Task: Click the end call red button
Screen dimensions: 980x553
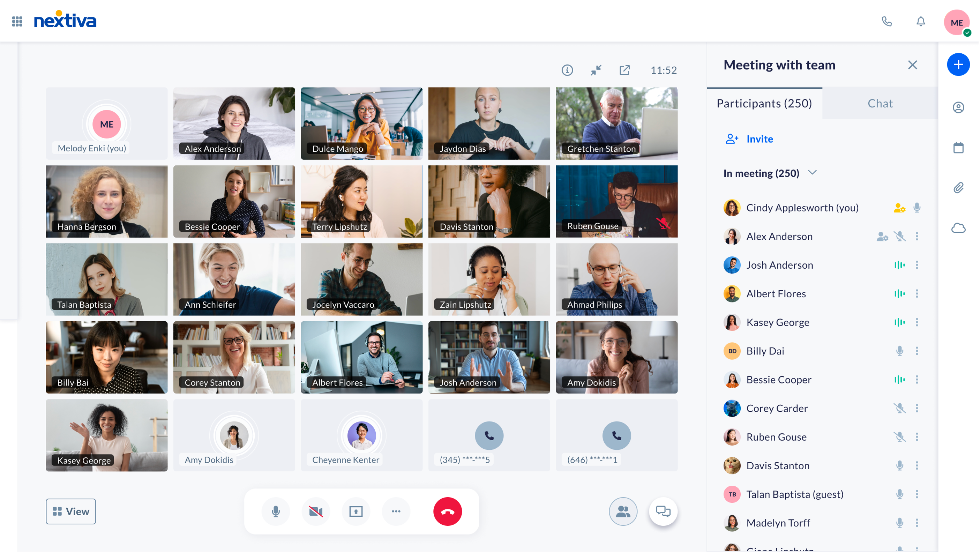Action: tap(447, 511)
